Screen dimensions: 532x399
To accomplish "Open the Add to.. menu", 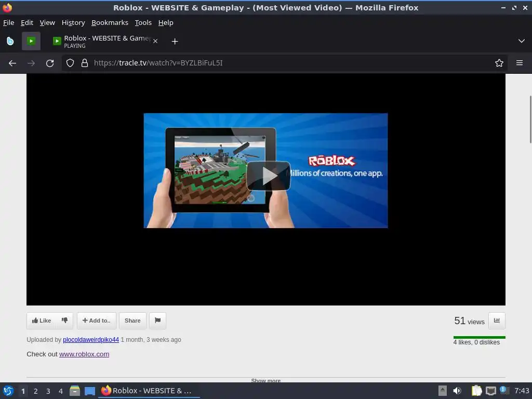I will pyautogui.click(x=97, y=321).
